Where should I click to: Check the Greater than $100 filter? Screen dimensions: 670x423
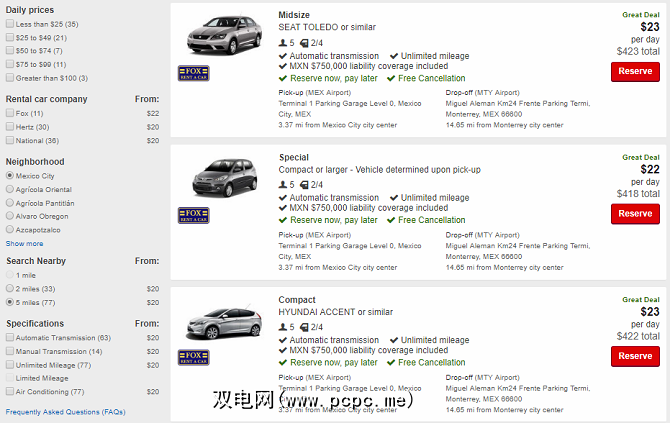click(10, 78)
